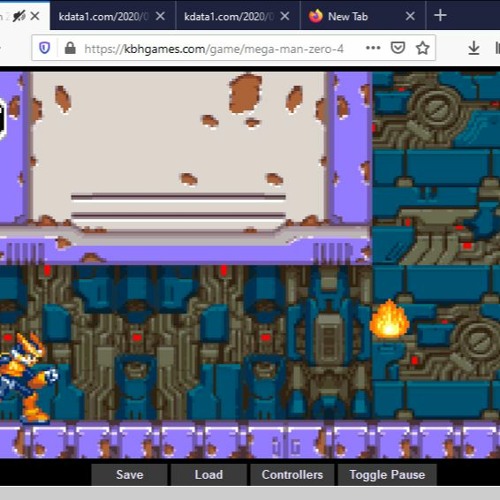Open the Downloads arrow icon
This screenshot has width=500, height=500.
tap(474, 48)
